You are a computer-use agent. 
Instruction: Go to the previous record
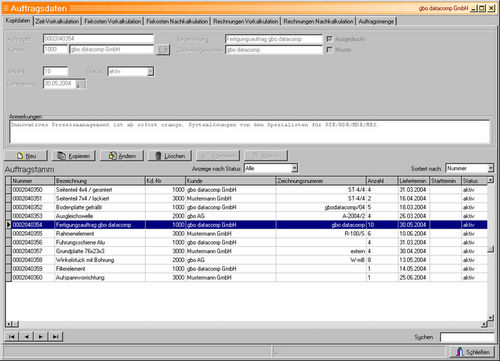(x=26, y=337)
